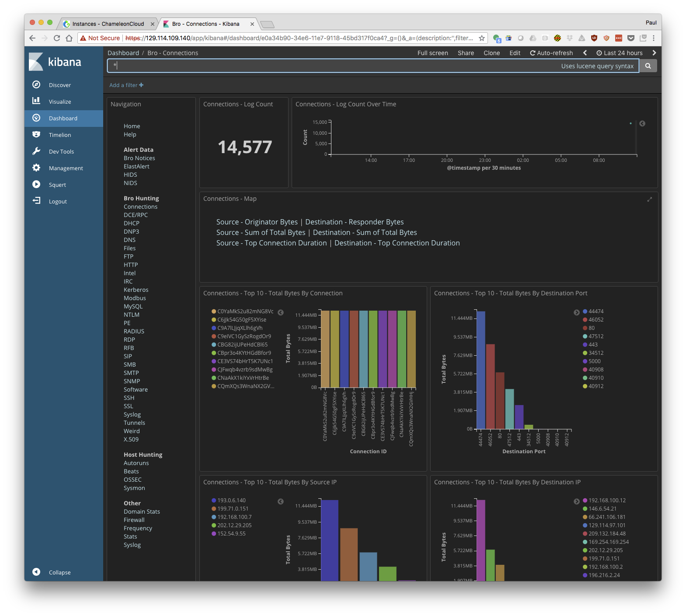Screen dimensions: 686x616
Task: Open the Sysmon host hunting link
Action: click(x=134, y=488)
